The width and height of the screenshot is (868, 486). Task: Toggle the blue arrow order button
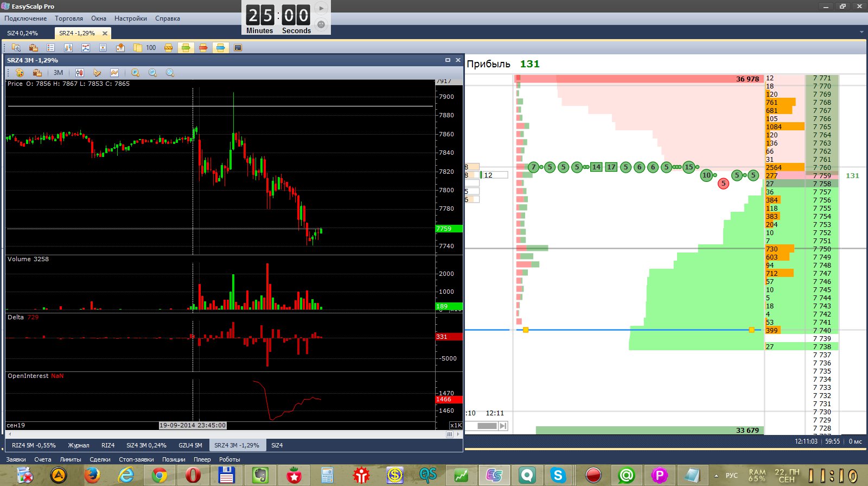221,48
